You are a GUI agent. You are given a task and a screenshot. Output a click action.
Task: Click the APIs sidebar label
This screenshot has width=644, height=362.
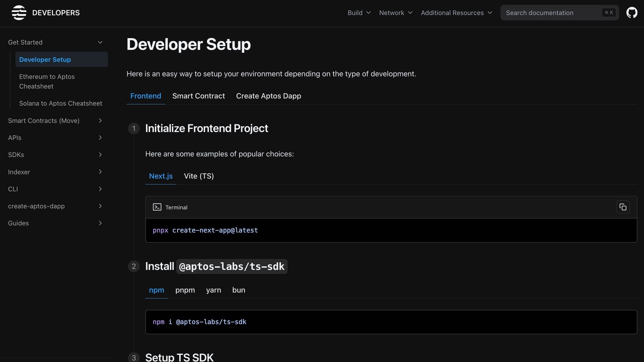point(14,138)
